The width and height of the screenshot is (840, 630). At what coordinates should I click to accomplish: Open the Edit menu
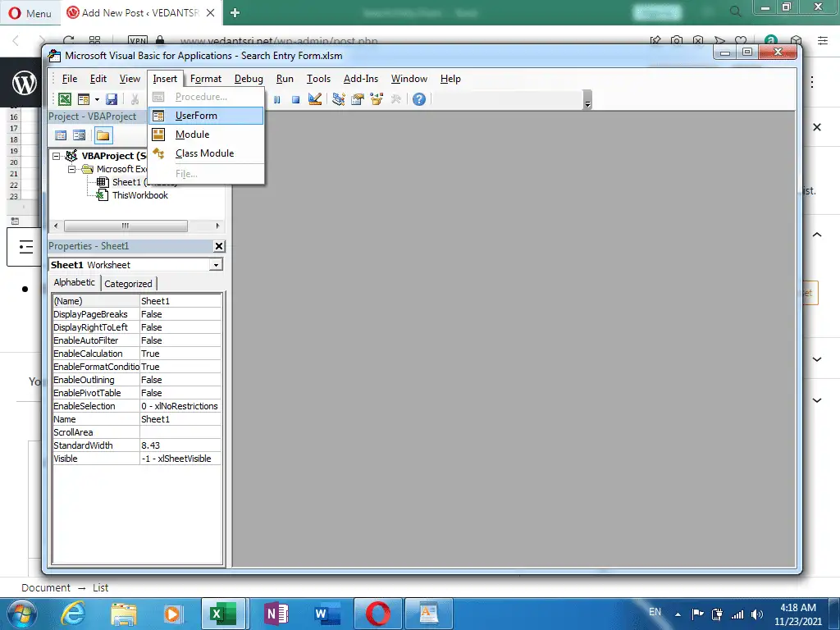pyautogui.click(x=98, y=79)
